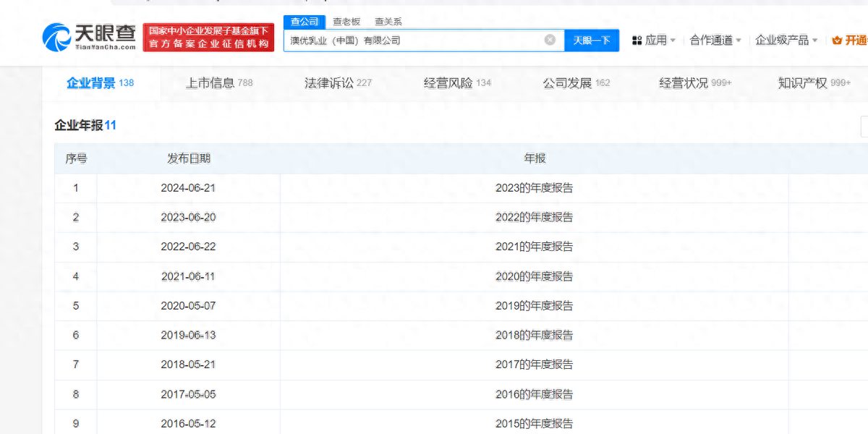Clear the search box with the X icon

tap(550, 40)
